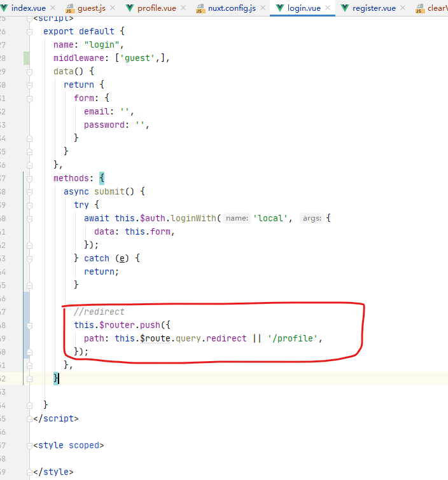Click the "login" name value
The height and width of the screenshot is (480, 448).
(x=101, y=45)
